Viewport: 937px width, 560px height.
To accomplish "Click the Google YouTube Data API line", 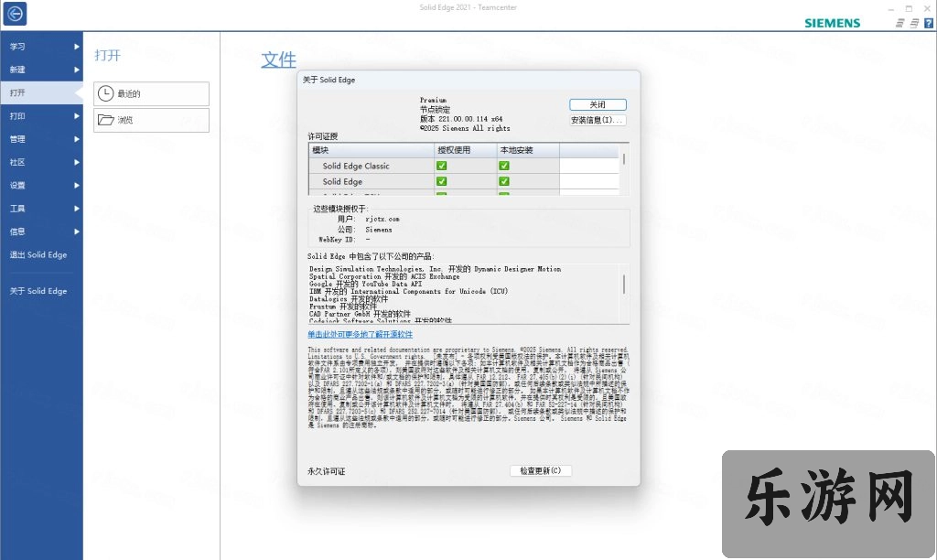I will (x=365, y=284).
